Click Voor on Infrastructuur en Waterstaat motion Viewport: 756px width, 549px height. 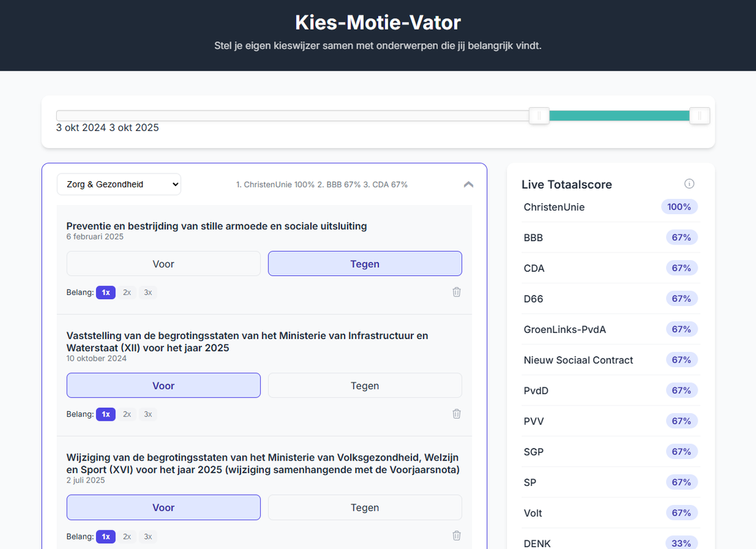tap(163, 386)
